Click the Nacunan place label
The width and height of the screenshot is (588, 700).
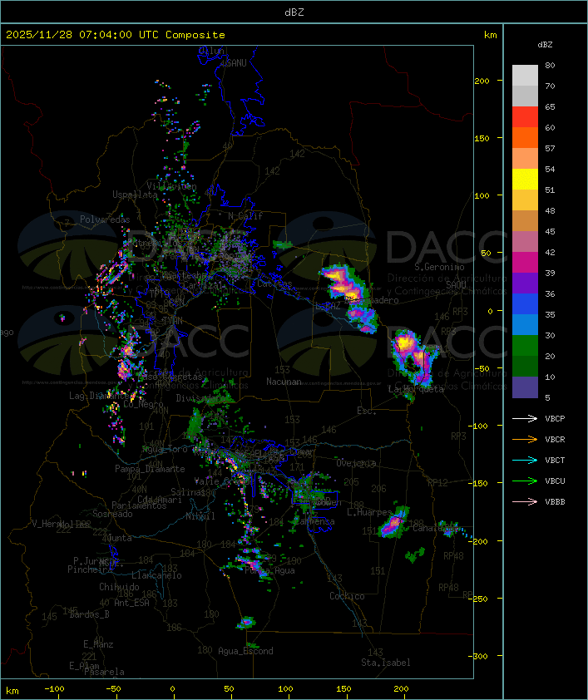coord(284,382)
